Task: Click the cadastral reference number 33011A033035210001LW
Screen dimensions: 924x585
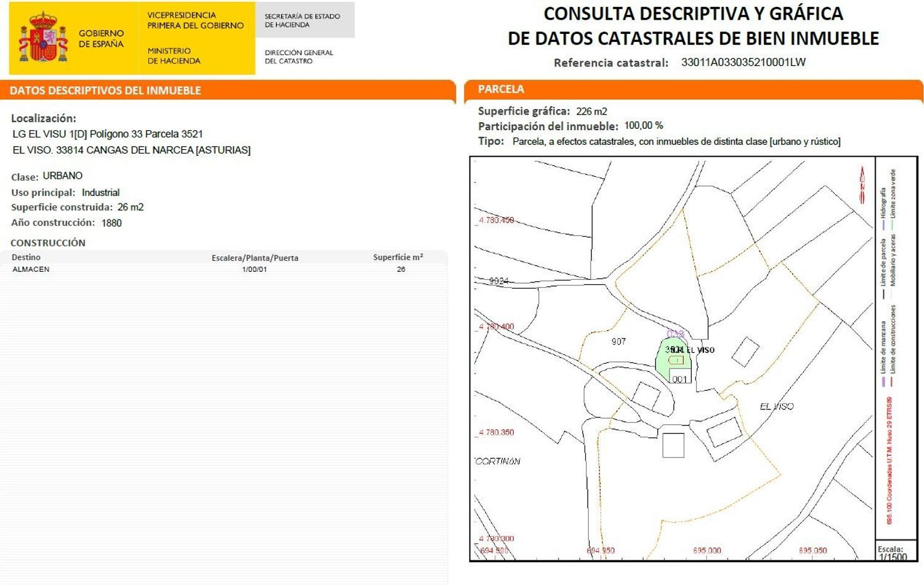Action: tap(743, 62)
